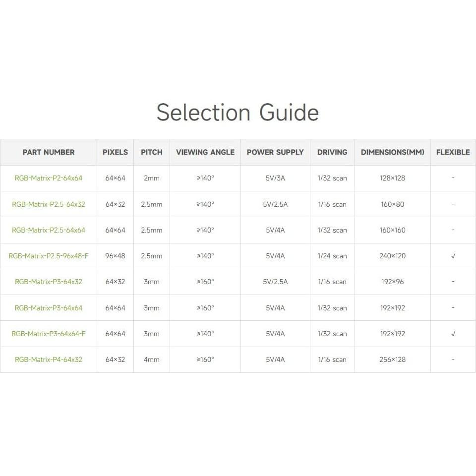Click the Selection Guide heading
This screenshot has width=476, height=476.
click(x=238, y=113)
